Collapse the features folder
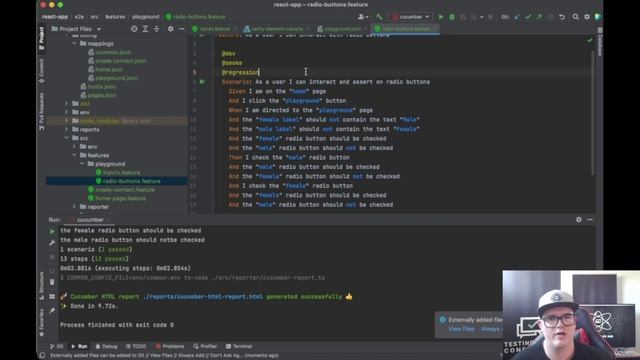 pos(74,155)
